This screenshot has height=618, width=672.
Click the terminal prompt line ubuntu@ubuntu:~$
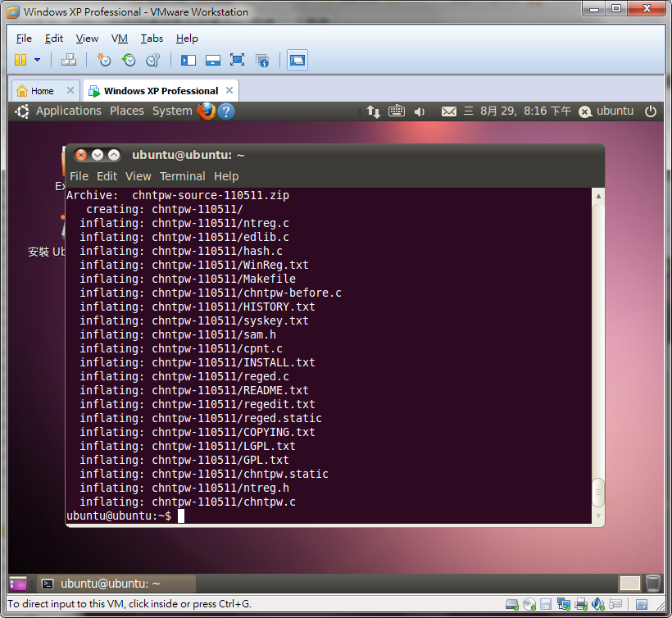pyautogui.click(x=119, y=516)
